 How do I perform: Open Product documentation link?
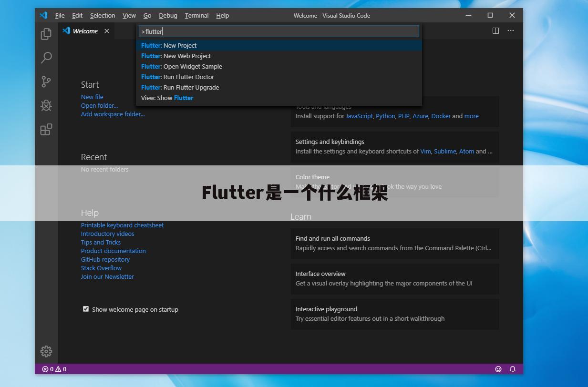coord(113,251)
